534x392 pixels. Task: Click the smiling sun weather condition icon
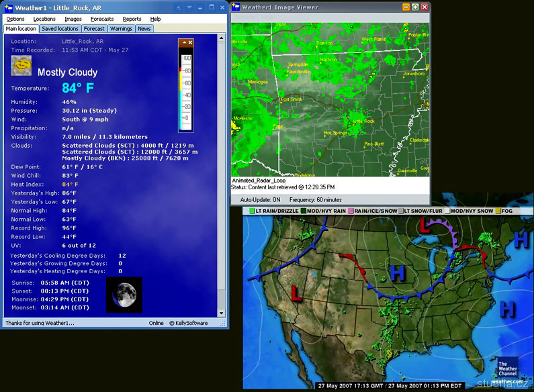pos(21,65)
